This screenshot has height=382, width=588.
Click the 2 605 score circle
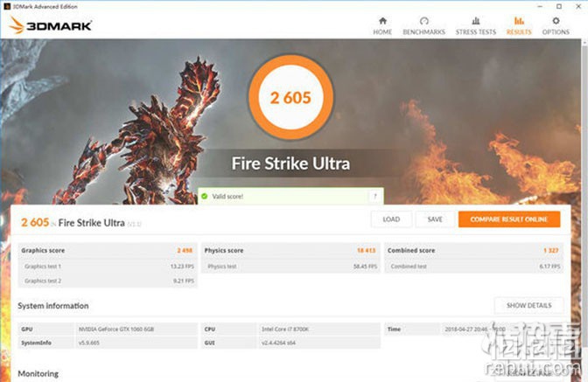[x=290, y=97]
